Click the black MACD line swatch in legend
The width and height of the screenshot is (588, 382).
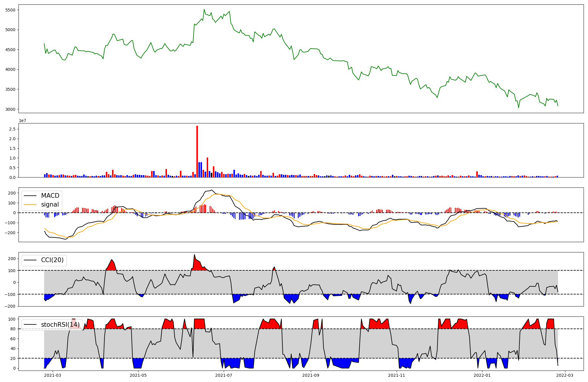[30, 196]
